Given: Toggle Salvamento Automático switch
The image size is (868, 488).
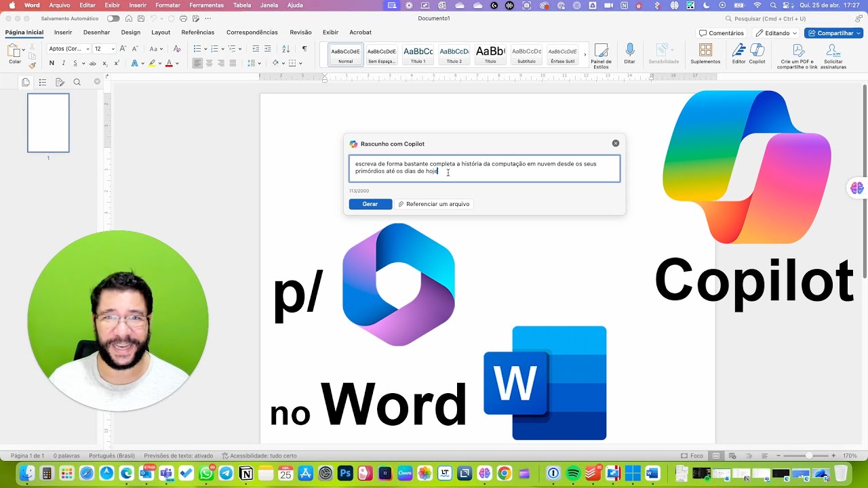Looking at the screenshot, I should tap(113, 18).
